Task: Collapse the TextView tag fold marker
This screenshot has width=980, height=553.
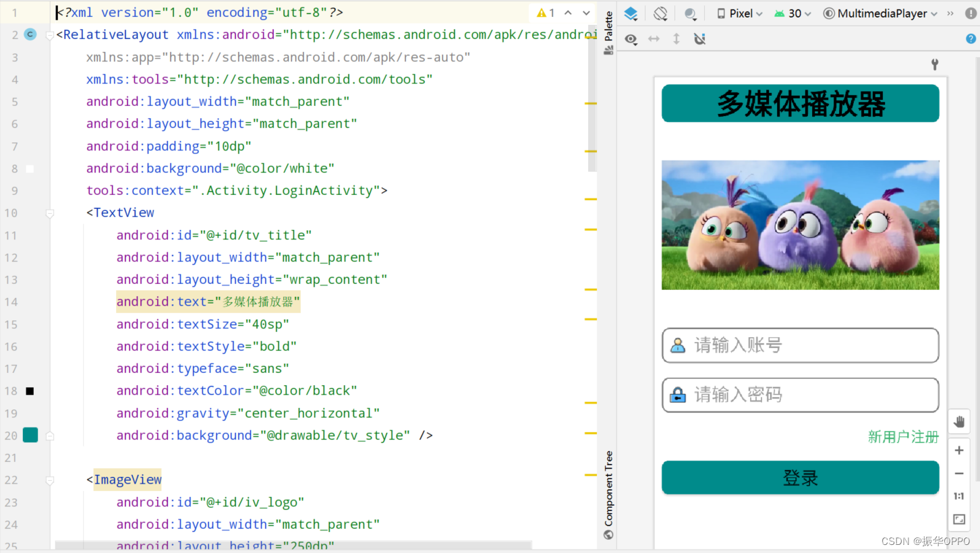Action: tap(50, 213)
